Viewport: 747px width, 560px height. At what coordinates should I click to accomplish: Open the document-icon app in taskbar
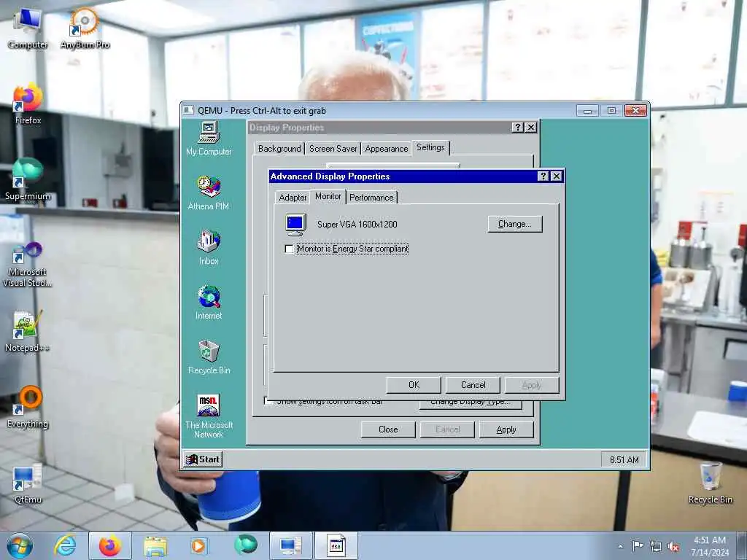tap(336, 545)
